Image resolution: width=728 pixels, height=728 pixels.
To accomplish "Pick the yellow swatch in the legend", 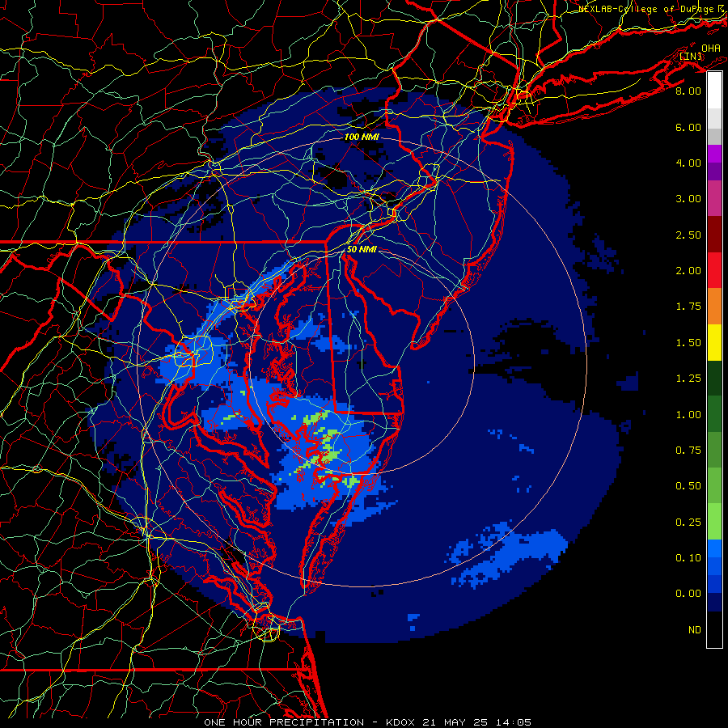I will [x=714, y=343].
